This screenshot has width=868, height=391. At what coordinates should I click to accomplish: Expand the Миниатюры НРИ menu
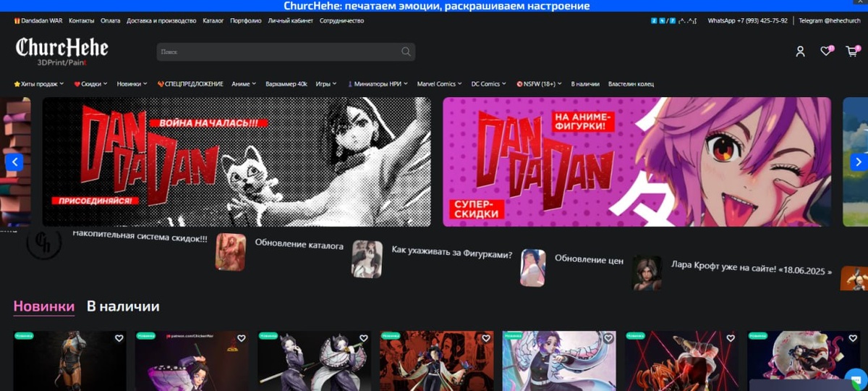pos(378,84)
